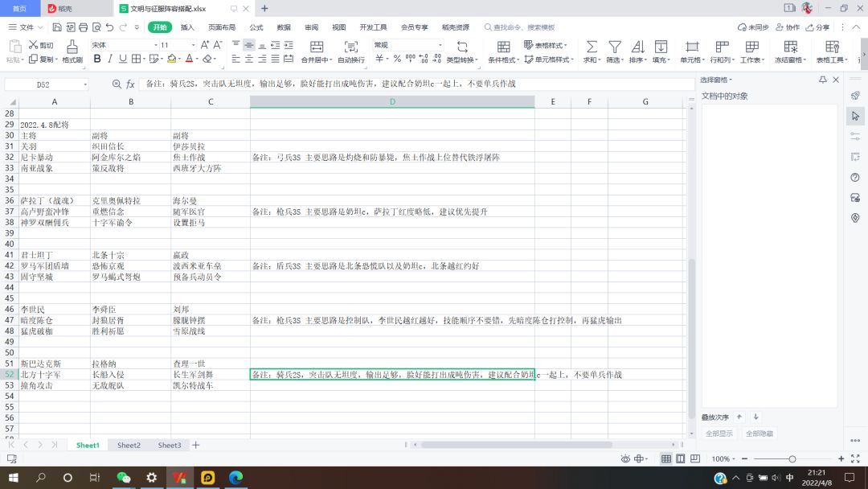Expand the Name Box dropdown
This screenshot has height=489, width=868.
[x=84, y=84]
